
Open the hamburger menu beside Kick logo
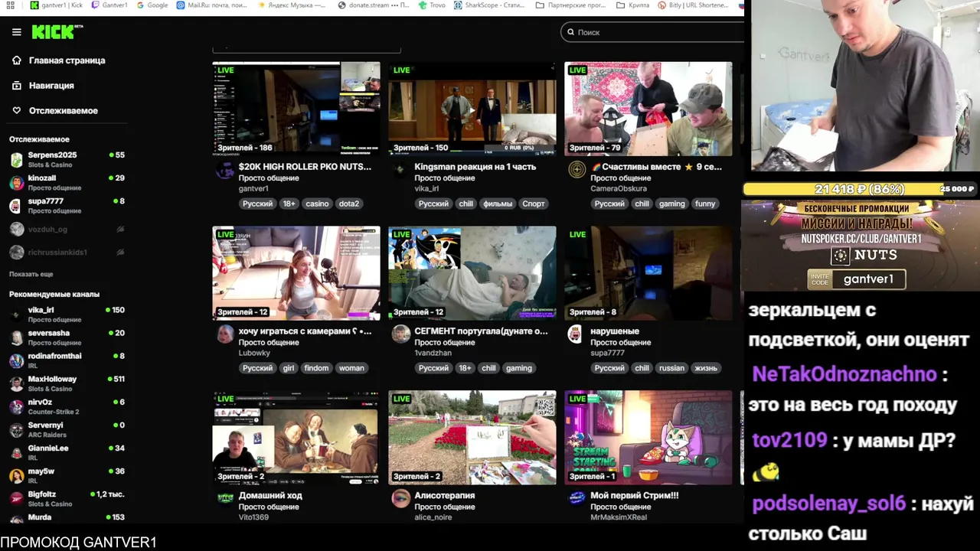[16, 32]
